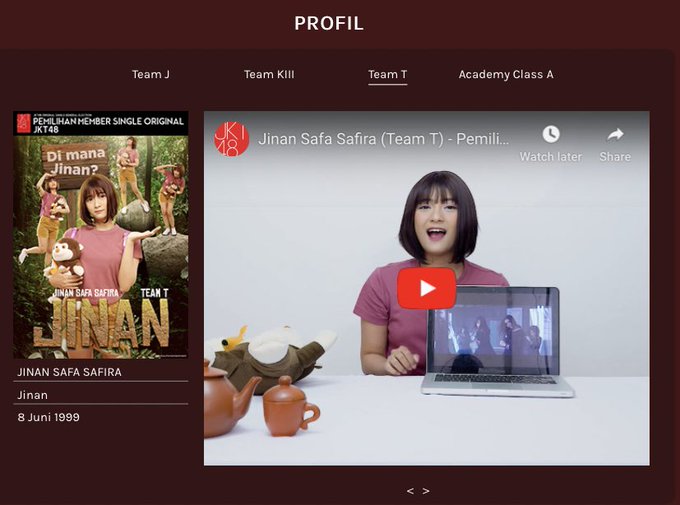Screen dimensions: 680x505
Task: Select the birthdate text 8 Juni 1999
Action: click(49, 417)
